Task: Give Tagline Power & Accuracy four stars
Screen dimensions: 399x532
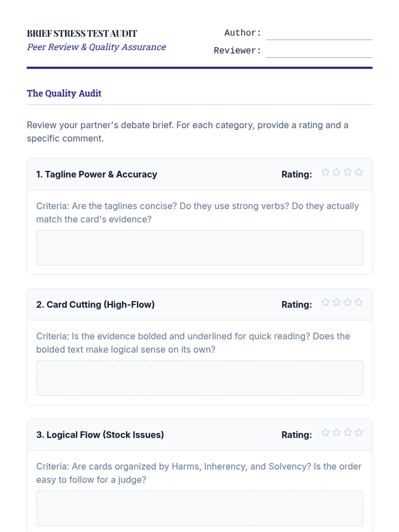Action: [358, 172]
